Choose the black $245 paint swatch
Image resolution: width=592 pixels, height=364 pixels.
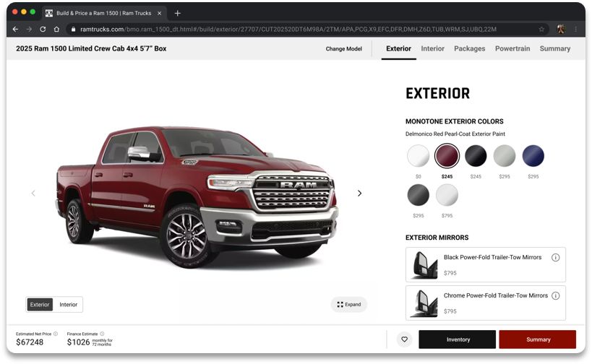pos(476,156)
